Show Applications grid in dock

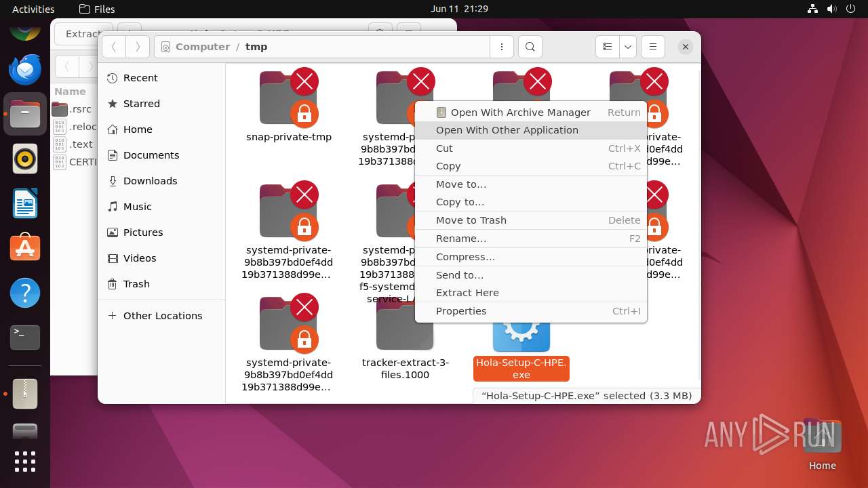point(25,462)
